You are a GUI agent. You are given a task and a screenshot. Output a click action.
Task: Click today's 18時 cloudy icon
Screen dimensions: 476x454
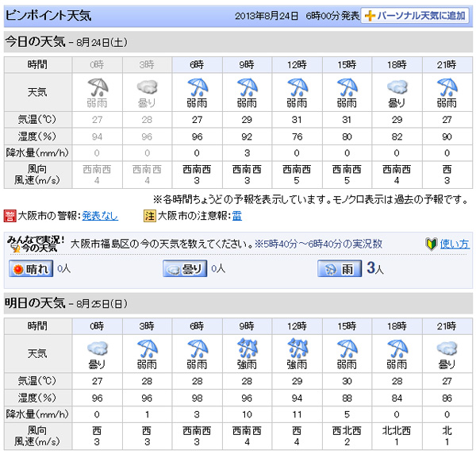397,86
